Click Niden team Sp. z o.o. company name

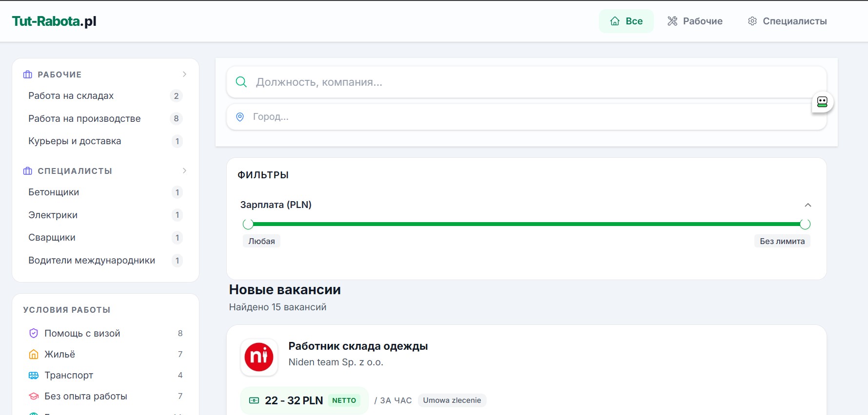coord(336,362)
